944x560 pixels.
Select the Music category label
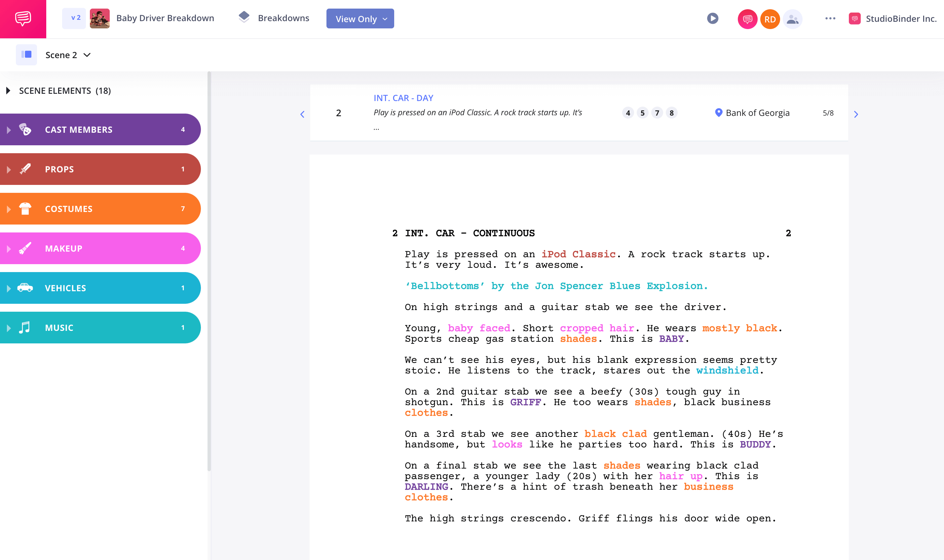[59, 328]
